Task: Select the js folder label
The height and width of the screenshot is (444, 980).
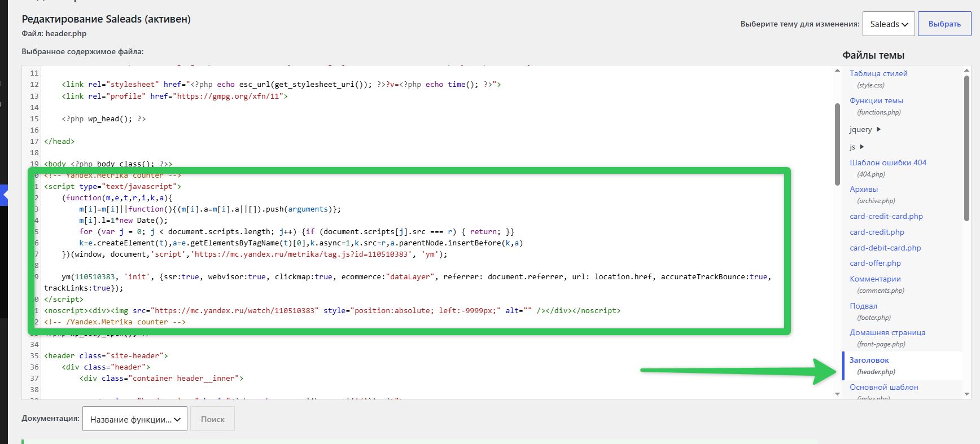Action: 852,147
